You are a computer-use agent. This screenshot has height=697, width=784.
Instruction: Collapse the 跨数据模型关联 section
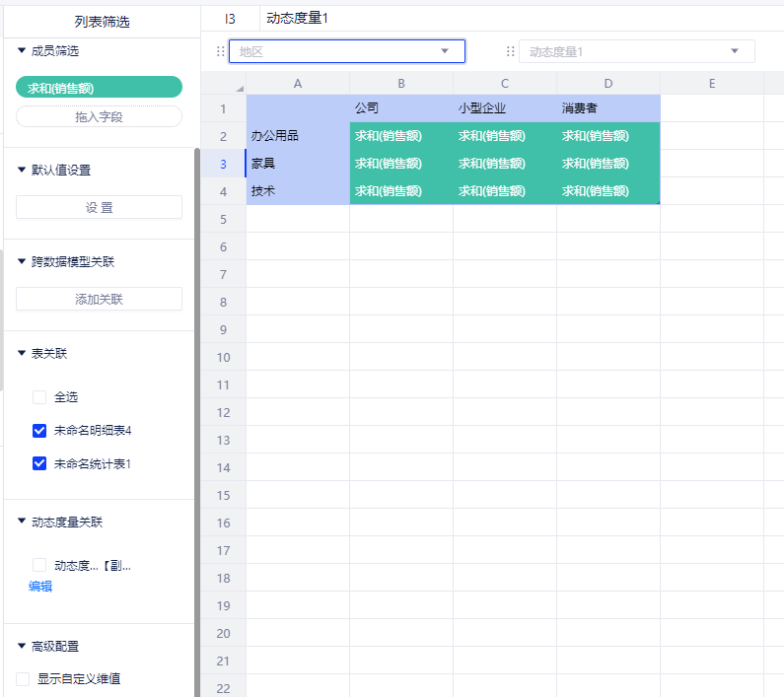[22, 261]
